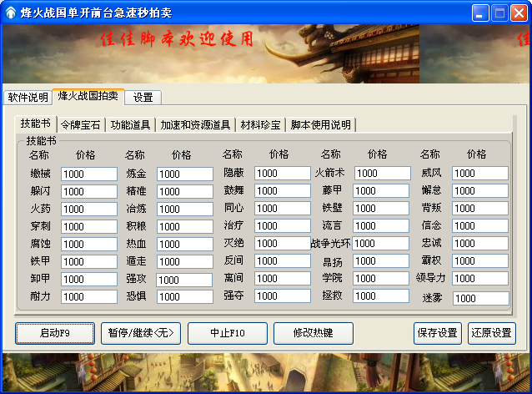Open 修改热键 hotkey settings
Viewport: 532px width, 394px height.
pos(314,333)
